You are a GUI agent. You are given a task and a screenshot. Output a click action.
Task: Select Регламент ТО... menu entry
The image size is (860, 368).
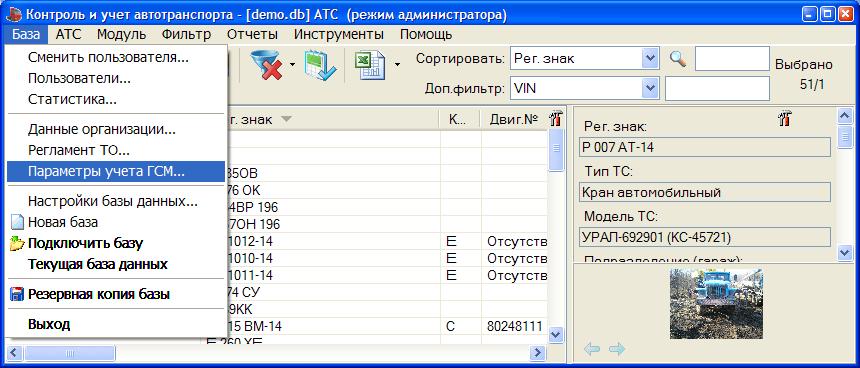(x=116, y=150)
